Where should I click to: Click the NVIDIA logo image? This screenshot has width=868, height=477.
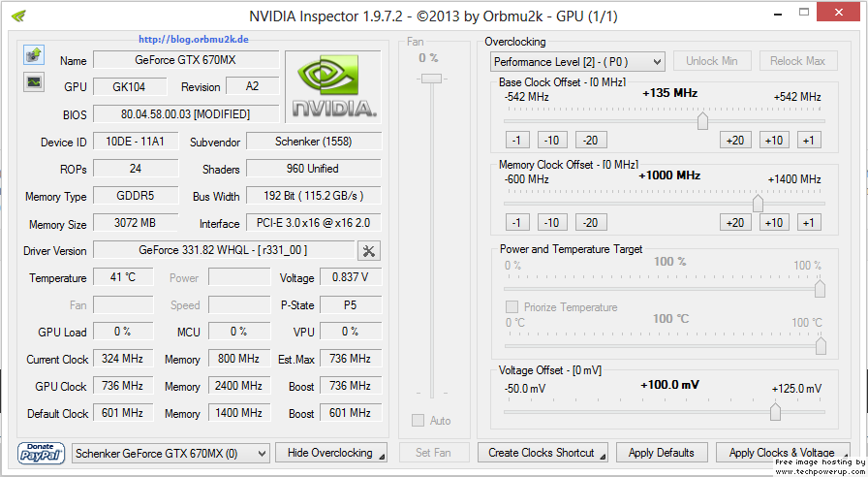coord(333,87)
